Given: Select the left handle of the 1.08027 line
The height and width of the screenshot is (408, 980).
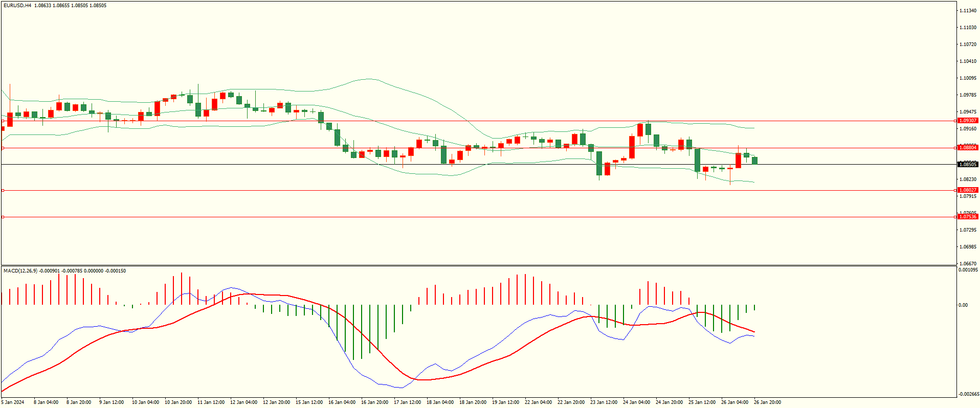Looking at the screenshot, I should (x=3, y=190).
